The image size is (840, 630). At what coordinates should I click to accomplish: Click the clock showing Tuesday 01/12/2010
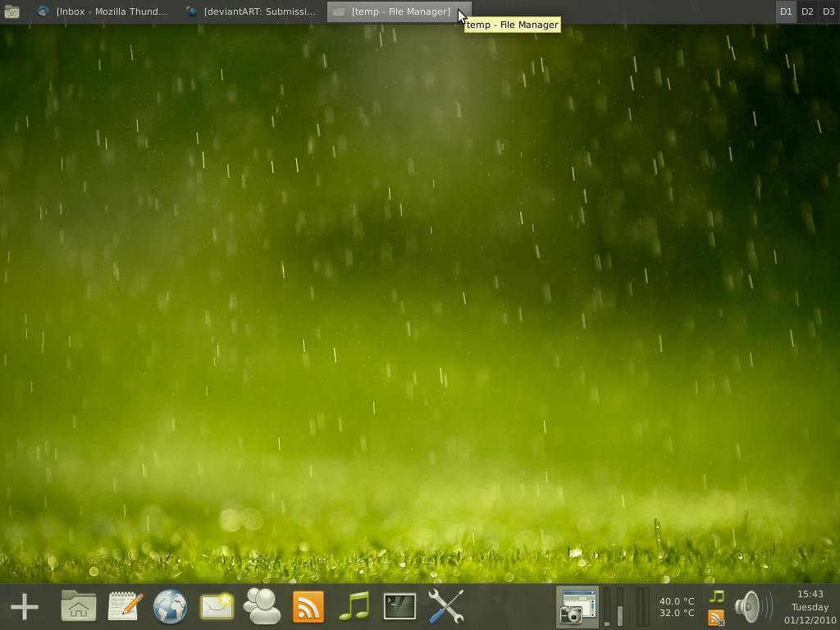click(x=810, y=607)
